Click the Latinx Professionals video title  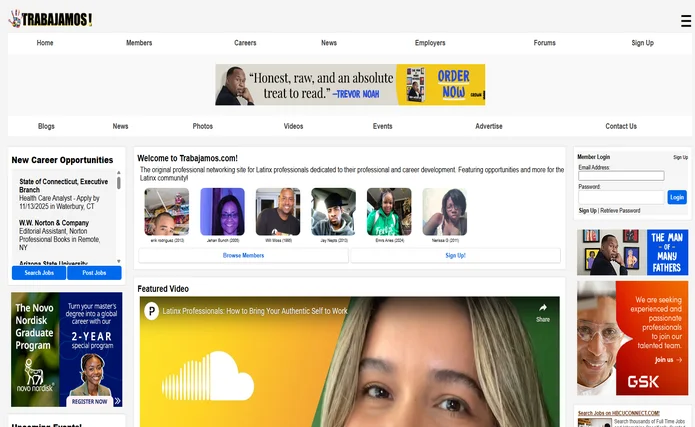click(255, 311)
